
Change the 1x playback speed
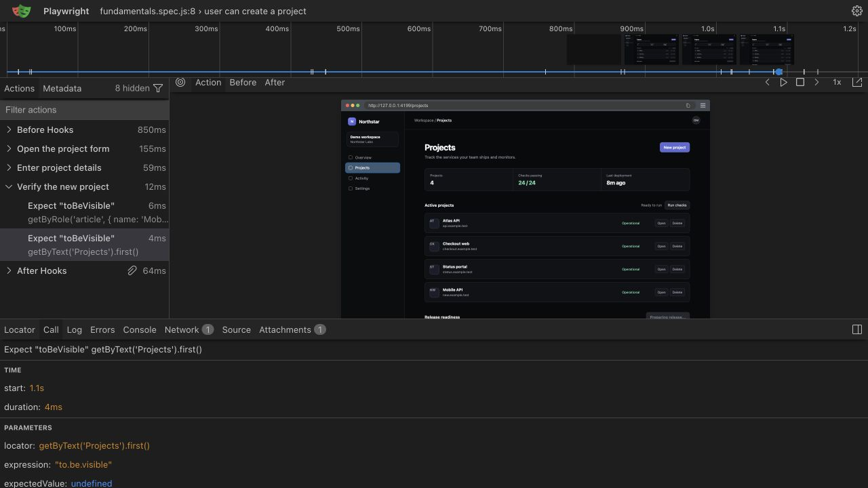click(837, 82)
